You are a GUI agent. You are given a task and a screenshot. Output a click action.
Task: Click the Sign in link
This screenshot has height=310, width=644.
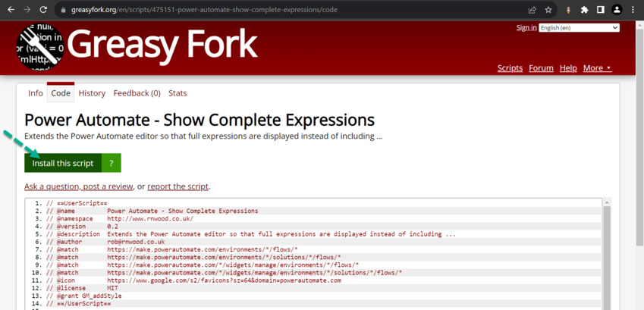point(526,27)
